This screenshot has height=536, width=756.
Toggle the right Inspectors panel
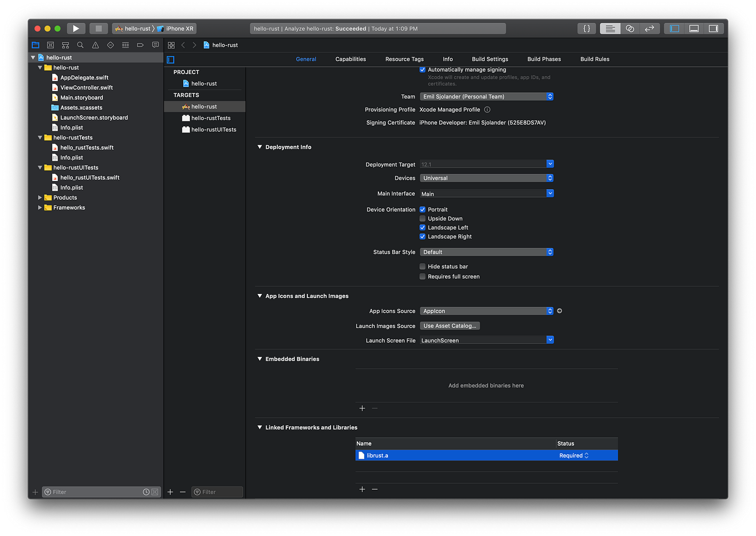pyautogui.click(x=713, y=28)
